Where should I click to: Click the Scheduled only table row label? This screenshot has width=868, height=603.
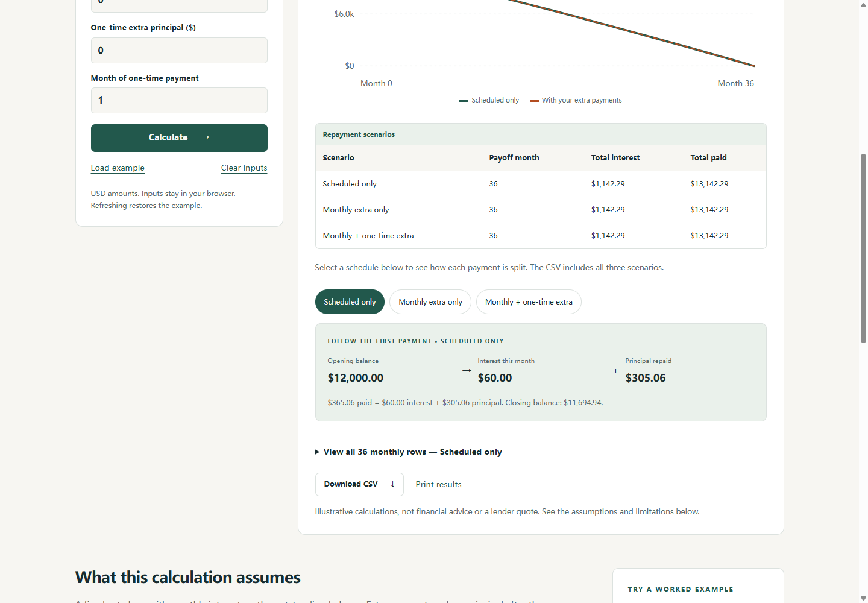[350, 184]
